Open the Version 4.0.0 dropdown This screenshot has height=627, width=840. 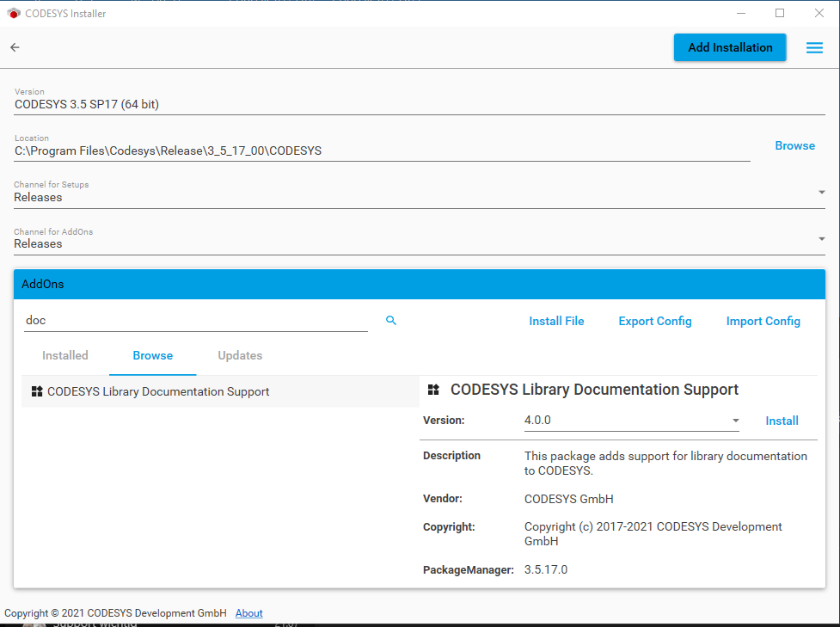(735, 421)
